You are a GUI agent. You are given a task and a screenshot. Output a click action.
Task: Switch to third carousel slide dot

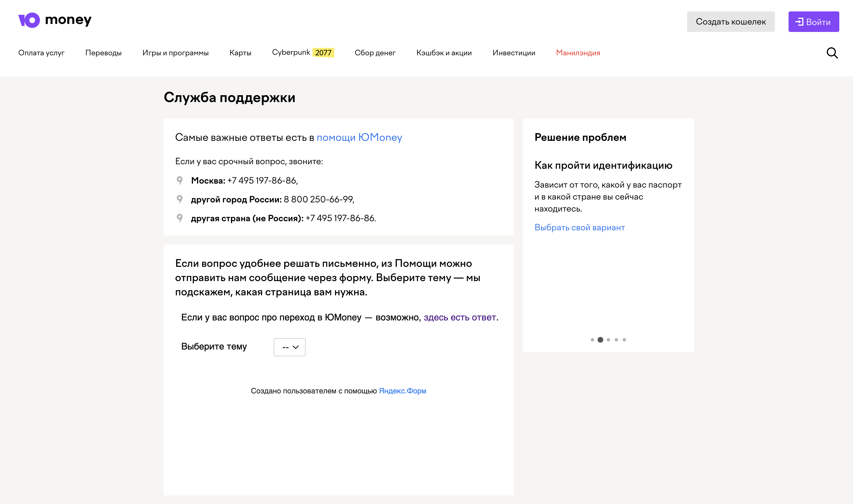608,340
